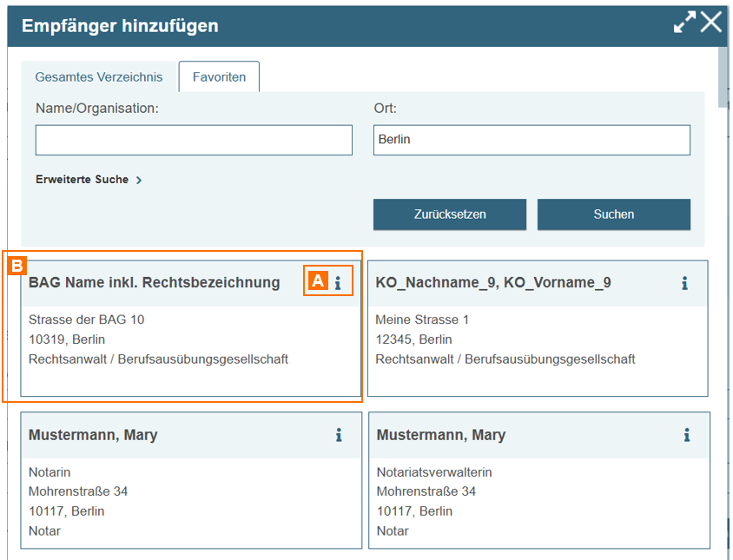Open info icon on the Notarin Mustermann card
This screenshot has height=560, width=733.
339,435
